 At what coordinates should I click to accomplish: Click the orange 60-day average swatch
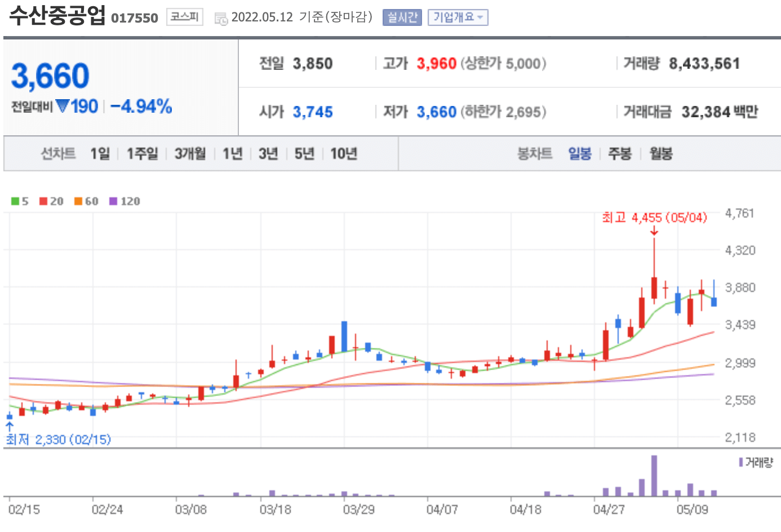point(78,201)
